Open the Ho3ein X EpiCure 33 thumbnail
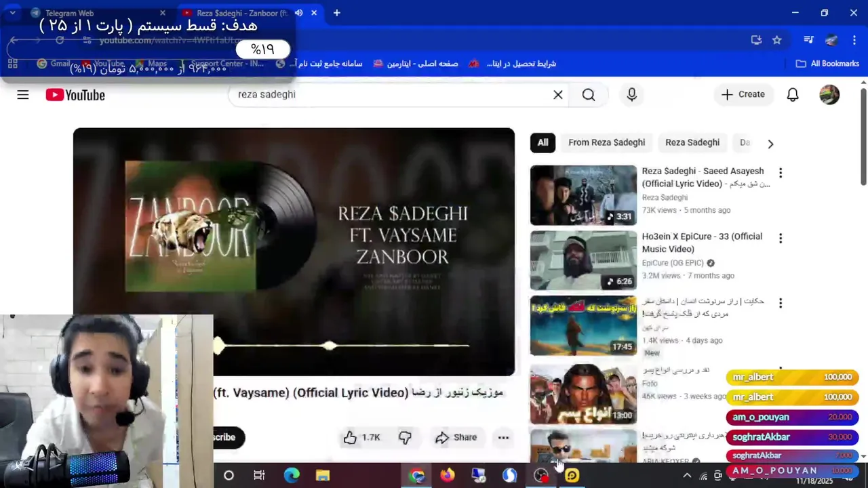The width and height of the screenshot is (868, 488). pos(583,260)
